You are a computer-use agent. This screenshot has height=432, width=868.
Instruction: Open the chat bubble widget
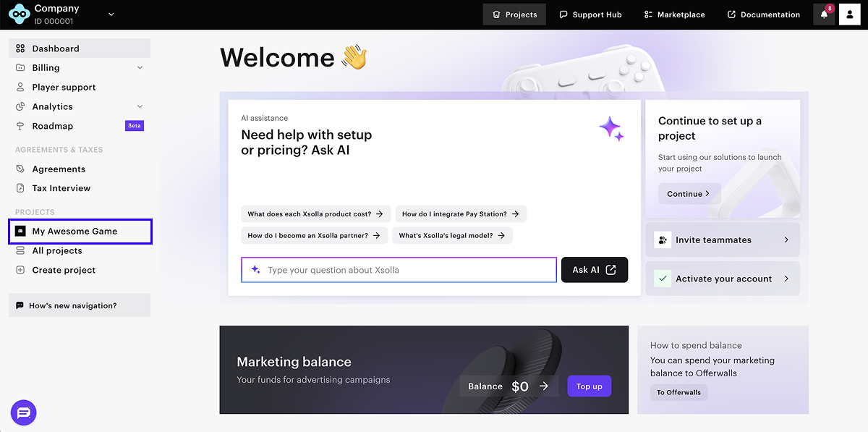coord(23,412)
